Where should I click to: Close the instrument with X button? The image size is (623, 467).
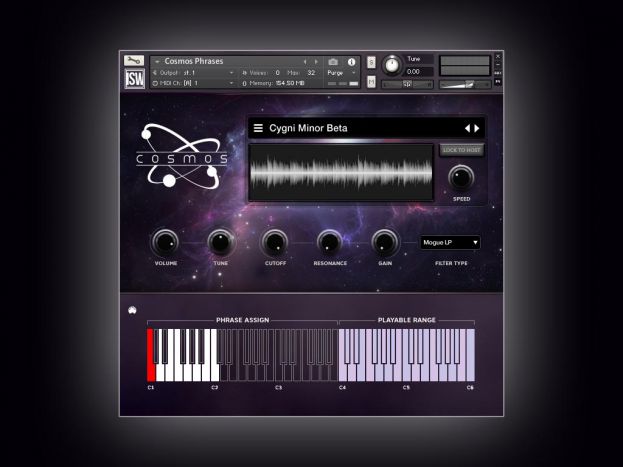[498, 56]
